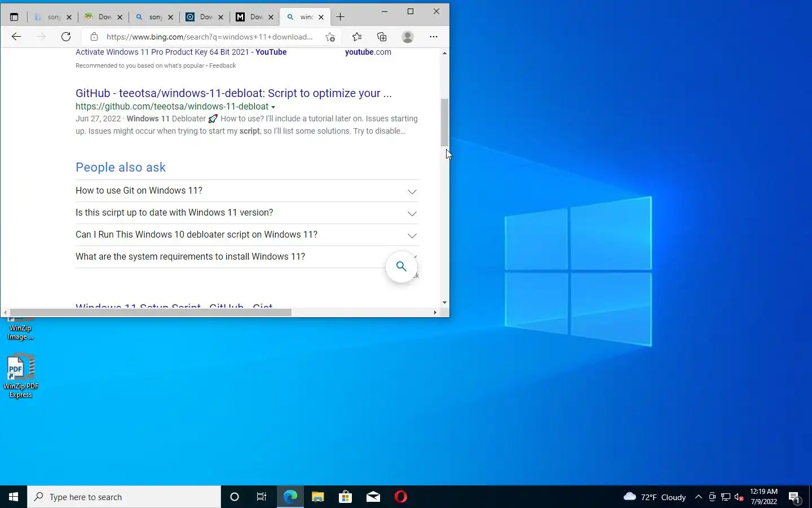
Task: Open the 'Windows 11 Setup Script' result
Action: [x=174, y=305]
